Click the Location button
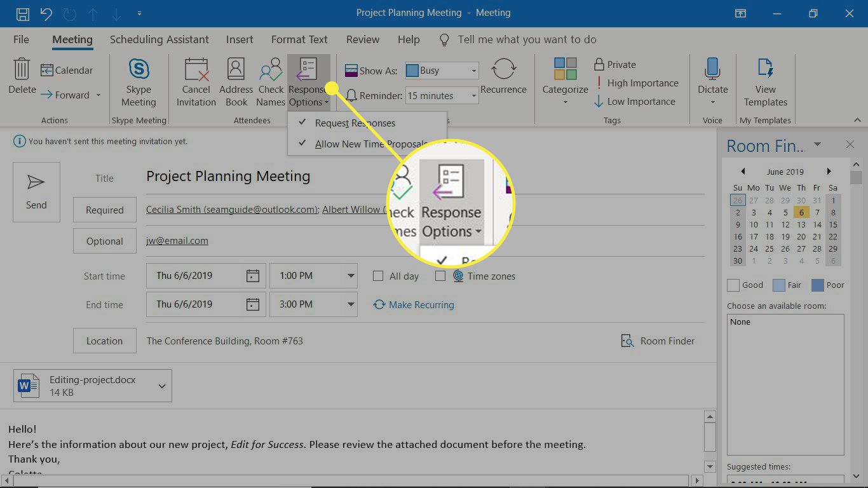Screen dimensions: 868x488 pos(105,341)
